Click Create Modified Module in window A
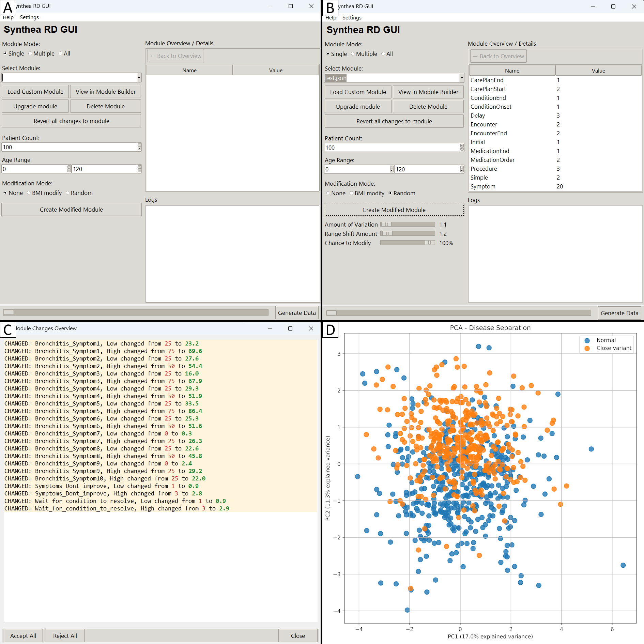 click(72, 210)
